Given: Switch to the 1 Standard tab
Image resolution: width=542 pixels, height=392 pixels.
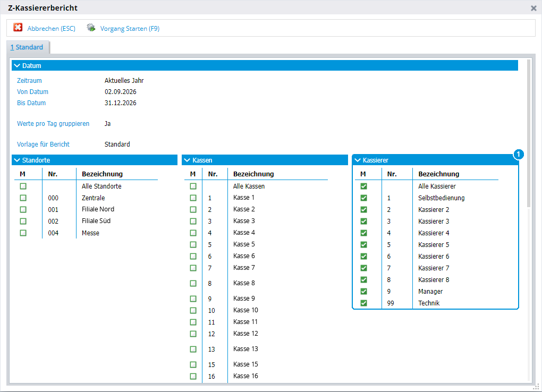Looking at the screenshot, I should coord(27,47).
